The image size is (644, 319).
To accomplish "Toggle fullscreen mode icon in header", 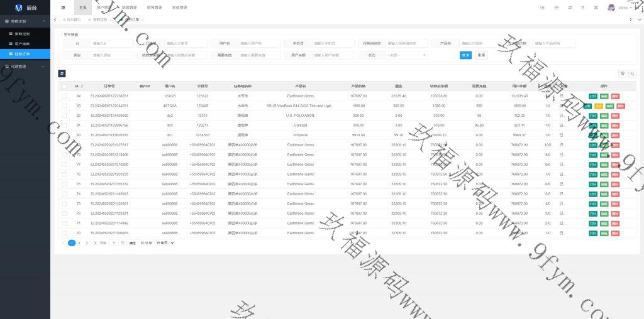I will (596, 8).
